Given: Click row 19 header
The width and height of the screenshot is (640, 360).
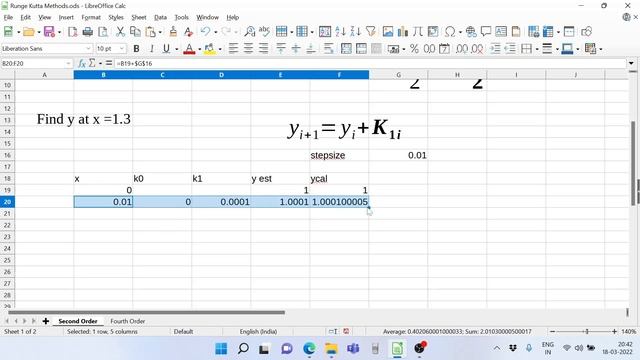Looking at the screenshot, I should pos(7,190).
